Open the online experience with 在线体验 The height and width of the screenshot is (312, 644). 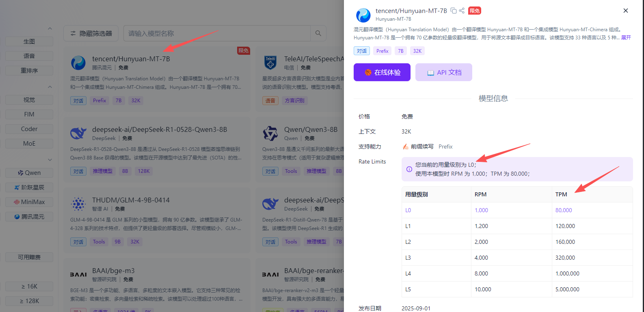coord(382,72)
